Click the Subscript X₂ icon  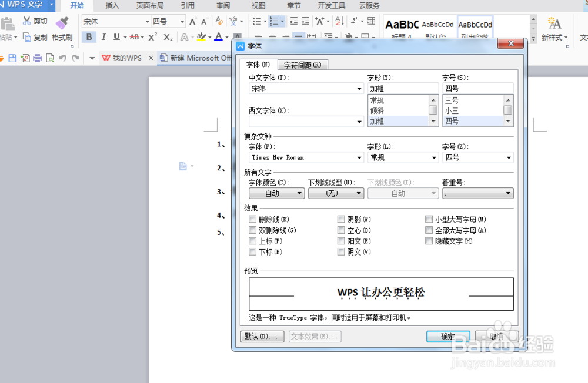168,37
